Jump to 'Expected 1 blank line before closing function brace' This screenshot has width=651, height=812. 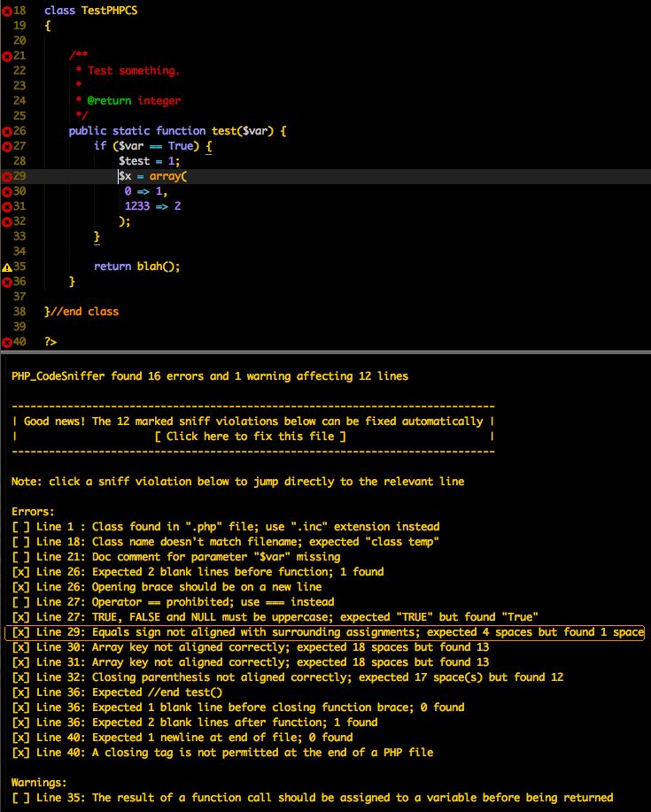click(238, 708)
